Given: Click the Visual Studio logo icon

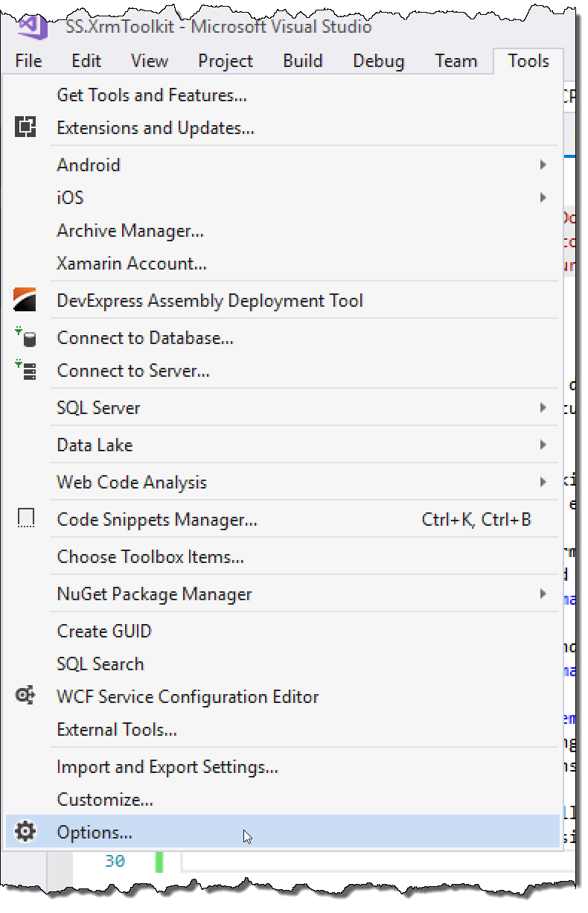Looking at the screenshot, I should click(x=33, y=27).
